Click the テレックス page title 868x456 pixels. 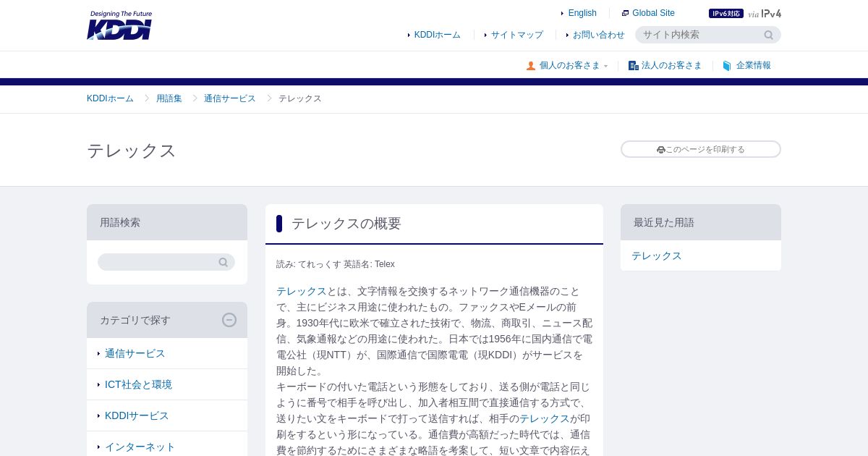(x=132, y=151)
